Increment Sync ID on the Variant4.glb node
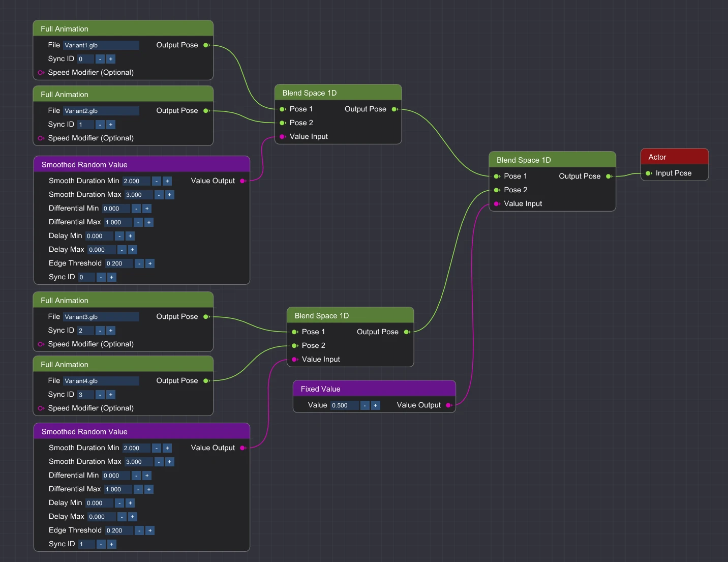Screen dimensions: 728x562 tap(111, 395)
